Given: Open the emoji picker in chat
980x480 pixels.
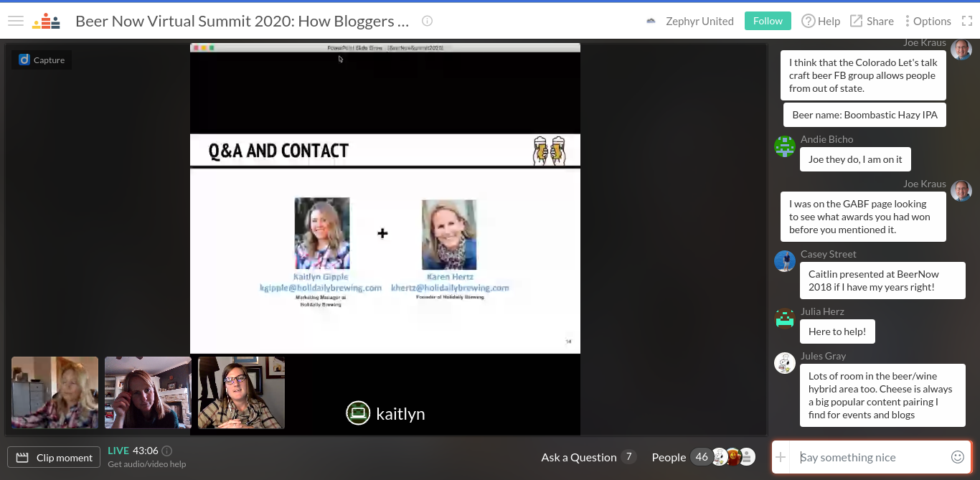Looking at the screenshot, I should click(957, 457).
